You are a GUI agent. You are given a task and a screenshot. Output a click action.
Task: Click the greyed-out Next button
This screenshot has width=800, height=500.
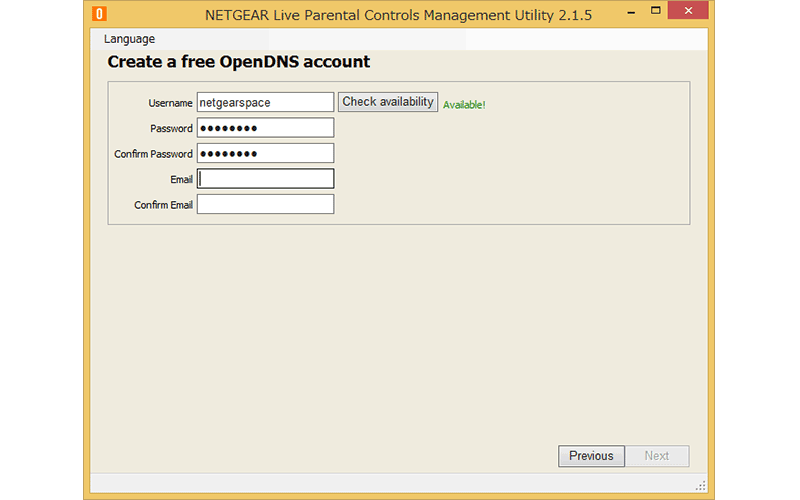pos(657,456)
